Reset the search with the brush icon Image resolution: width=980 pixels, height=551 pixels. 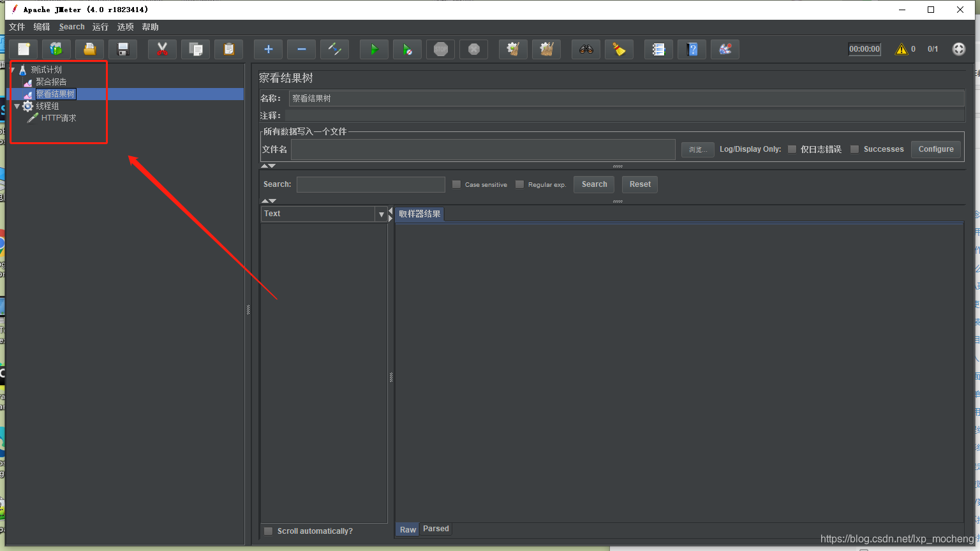619,49
